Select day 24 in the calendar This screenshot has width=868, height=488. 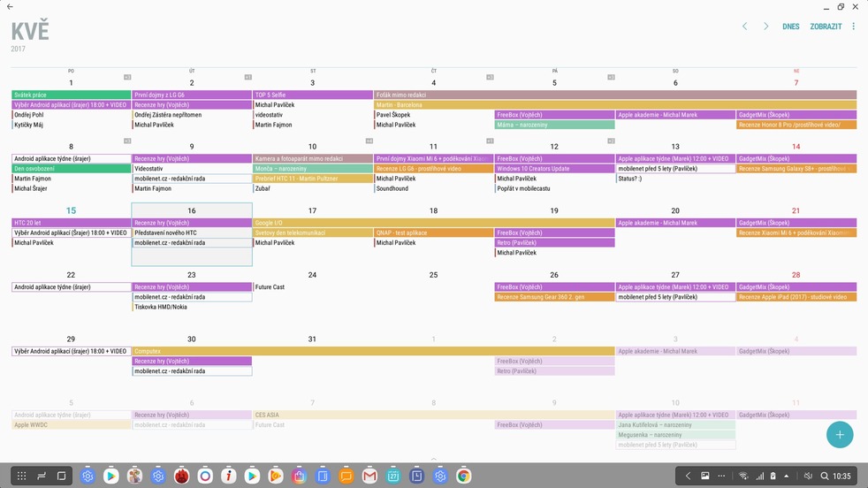click(x=312, y=275)
